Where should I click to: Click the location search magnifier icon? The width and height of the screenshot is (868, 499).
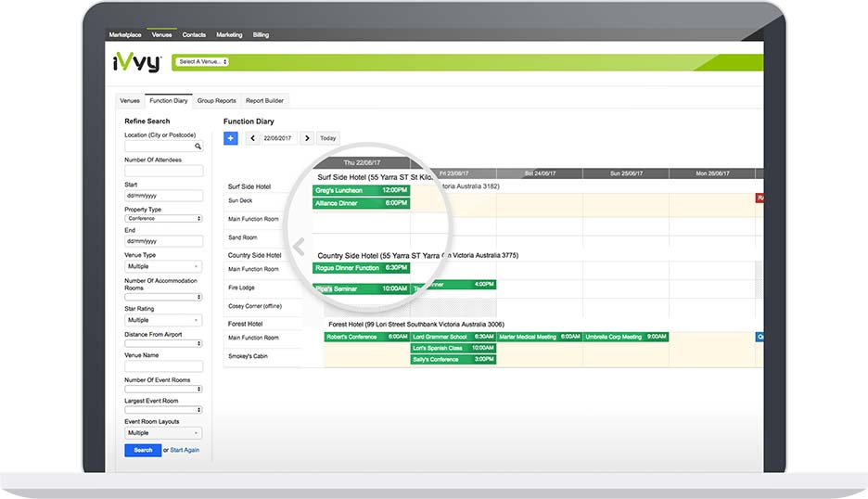198,147
